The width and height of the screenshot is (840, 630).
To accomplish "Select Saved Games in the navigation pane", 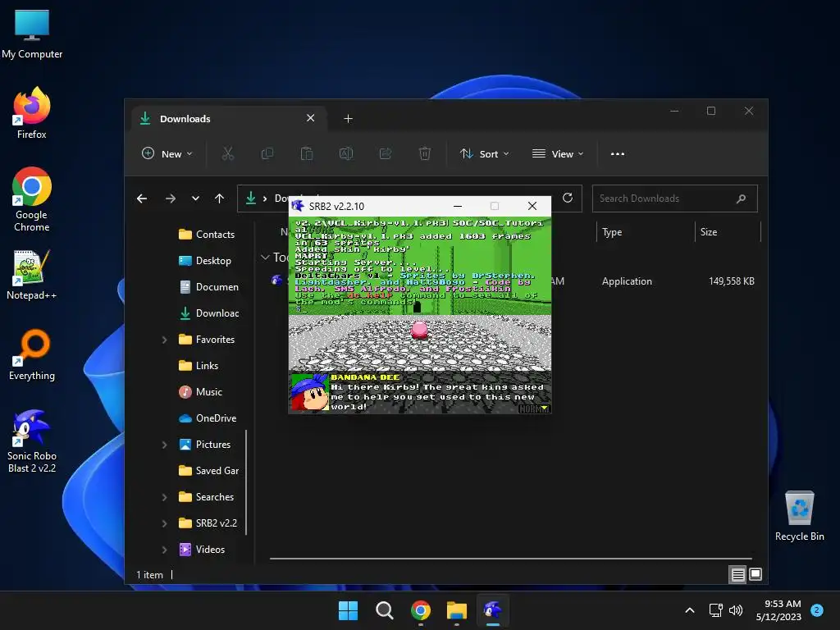I will point(209,471).
